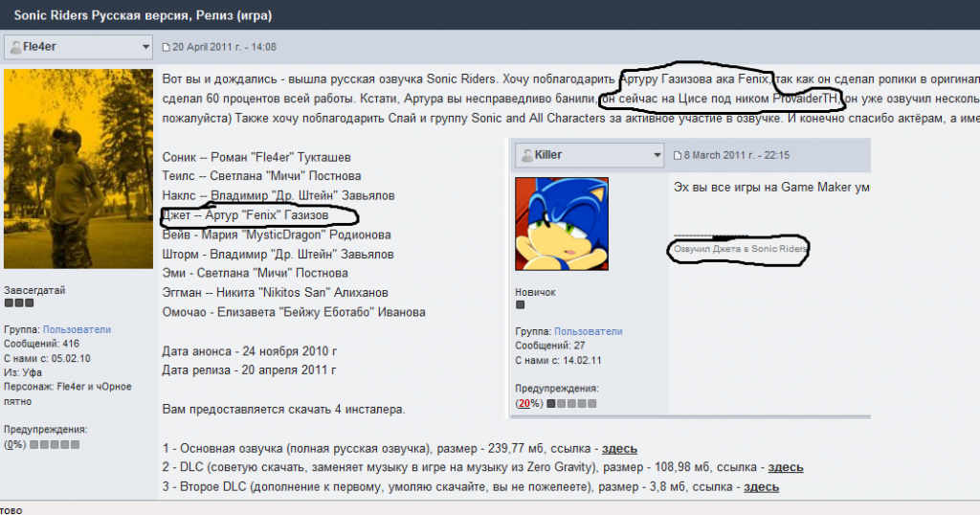Select line Соник -- Роман "Fle4er" Тукташев

click(256, 157)
